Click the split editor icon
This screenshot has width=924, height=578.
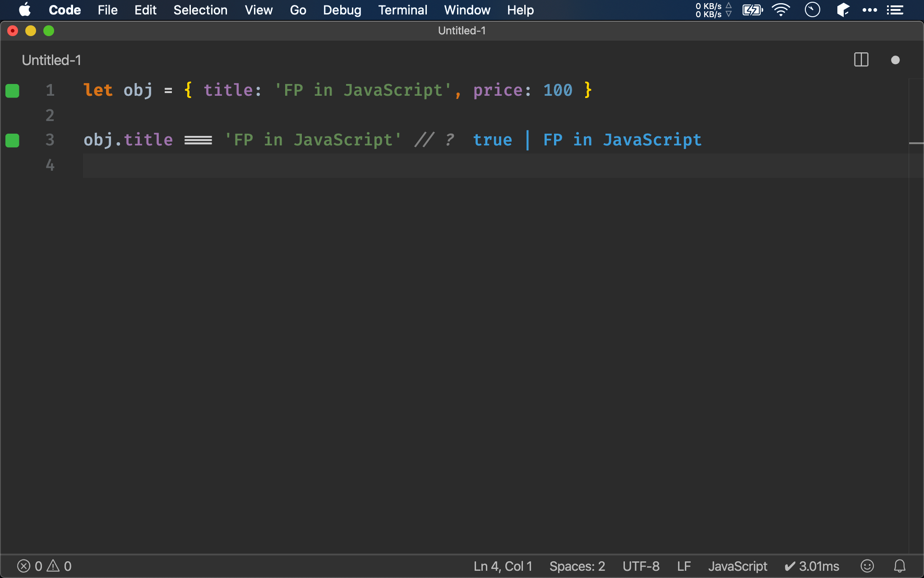[861, 60]
